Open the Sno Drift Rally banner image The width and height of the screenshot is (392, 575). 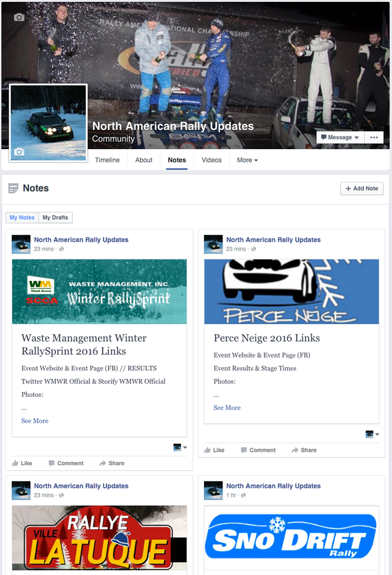click(292, 537)
